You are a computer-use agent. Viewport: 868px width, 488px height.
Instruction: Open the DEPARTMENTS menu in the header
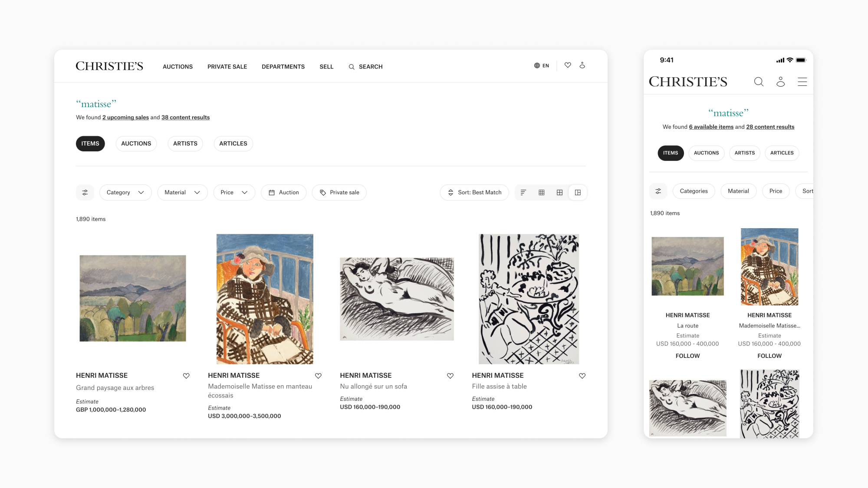click(x=283, y=67)
